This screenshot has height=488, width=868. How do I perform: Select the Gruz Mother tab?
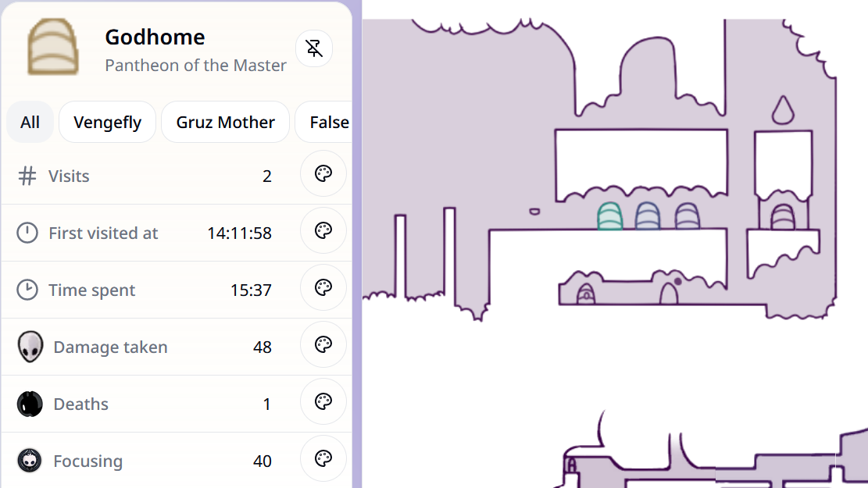click(225, 123)
